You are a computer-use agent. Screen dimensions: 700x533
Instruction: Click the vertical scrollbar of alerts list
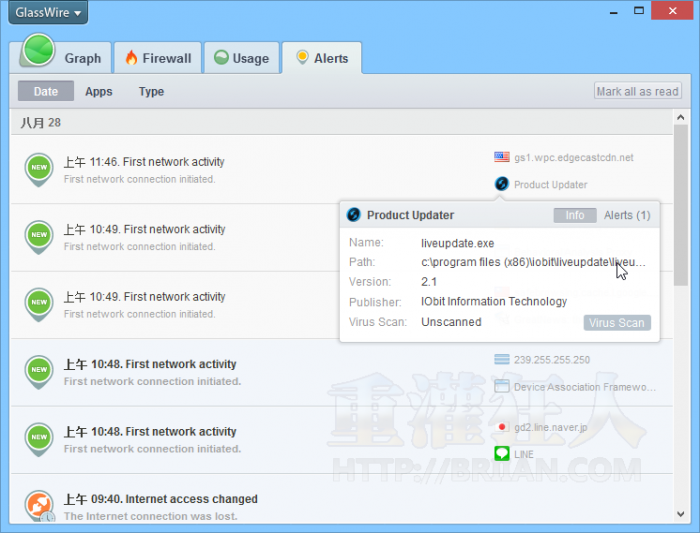680,200
